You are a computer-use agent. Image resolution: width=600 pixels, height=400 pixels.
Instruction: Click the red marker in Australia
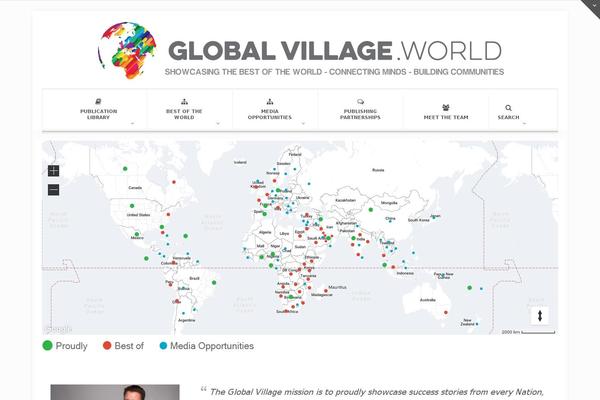pyautogui.click(x=446, y=312)
